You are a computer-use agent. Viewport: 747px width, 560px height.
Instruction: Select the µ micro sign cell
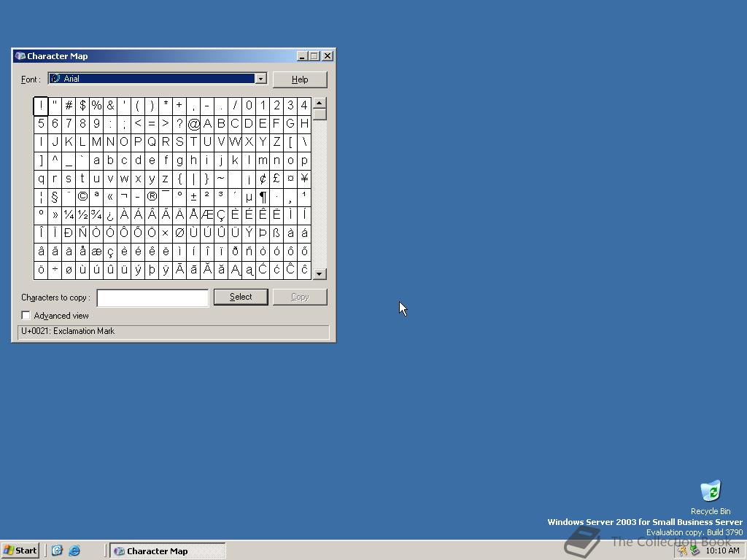[249, 197]
